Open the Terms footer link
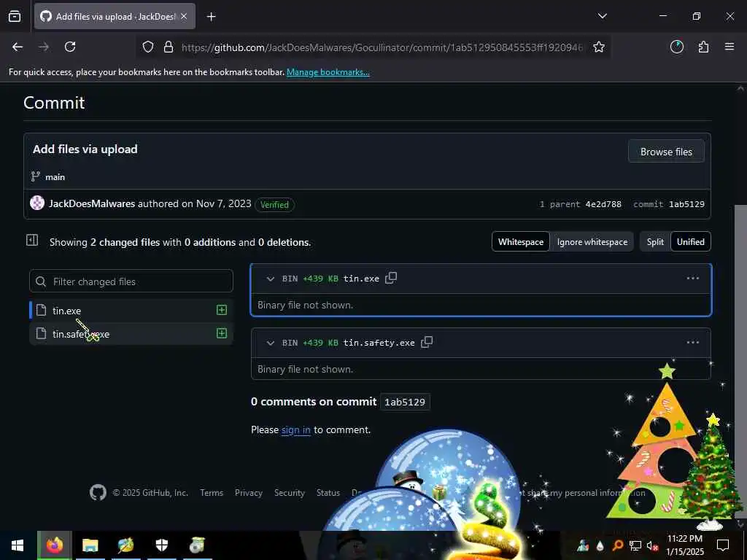Viewport: 747px width, 560px height. coord(212,493)
